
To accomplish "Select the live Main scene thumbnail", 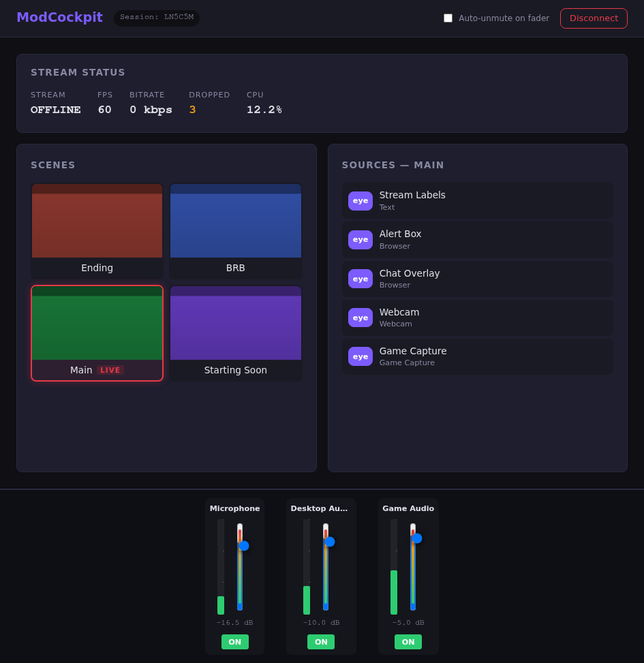I will click(97, 333).
